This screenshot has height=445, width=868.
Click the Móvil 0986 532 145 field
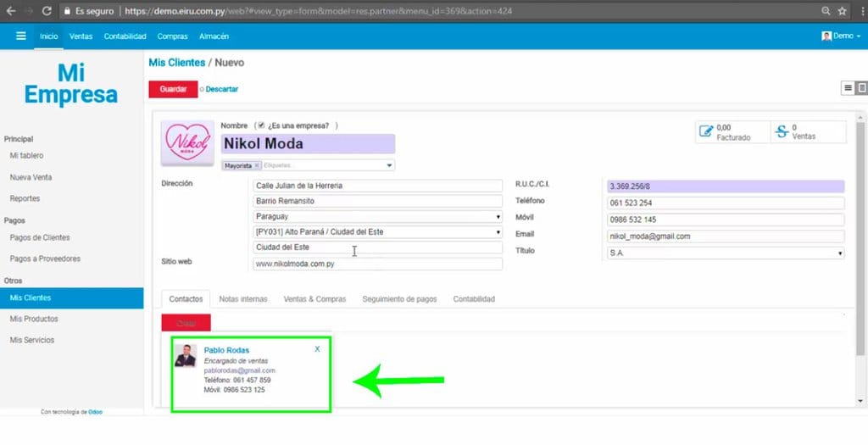tap(726, 220)
